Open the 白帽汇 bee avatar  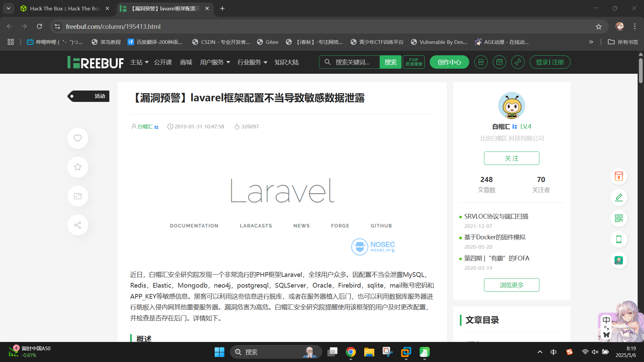point(512,106)
